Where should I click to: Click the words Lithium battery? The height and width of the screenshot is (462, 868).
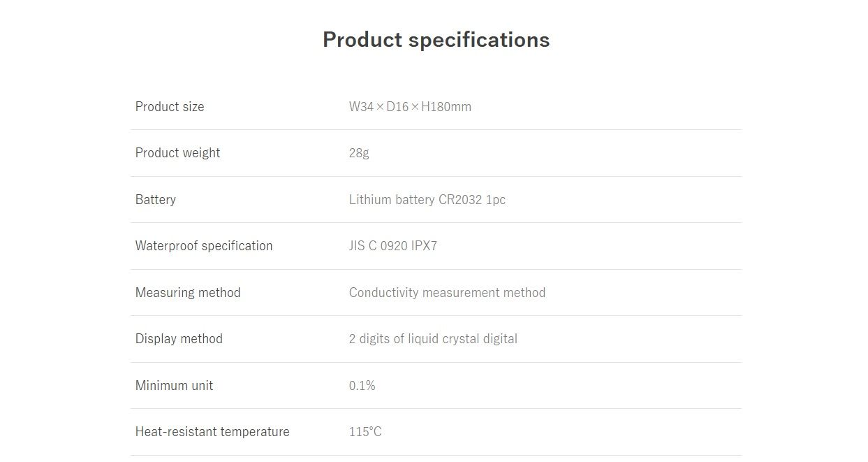pyautogui.click(x=391, y=200)
